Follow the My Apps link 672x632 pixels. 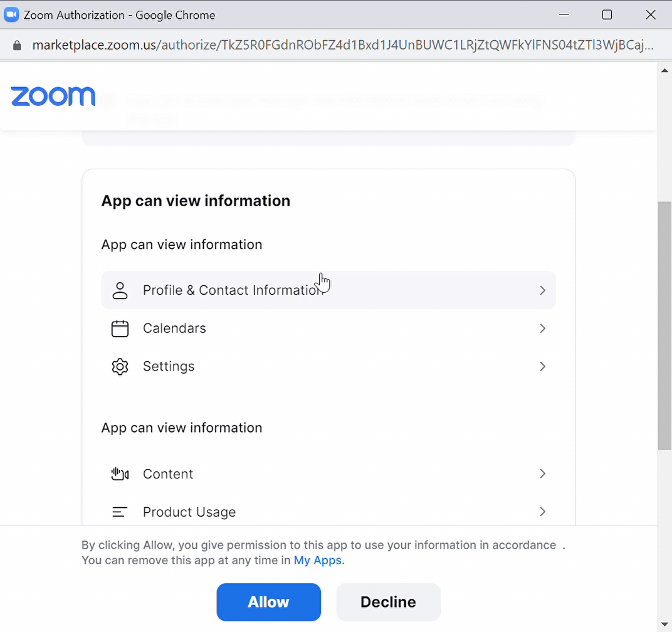pos(318,561)
